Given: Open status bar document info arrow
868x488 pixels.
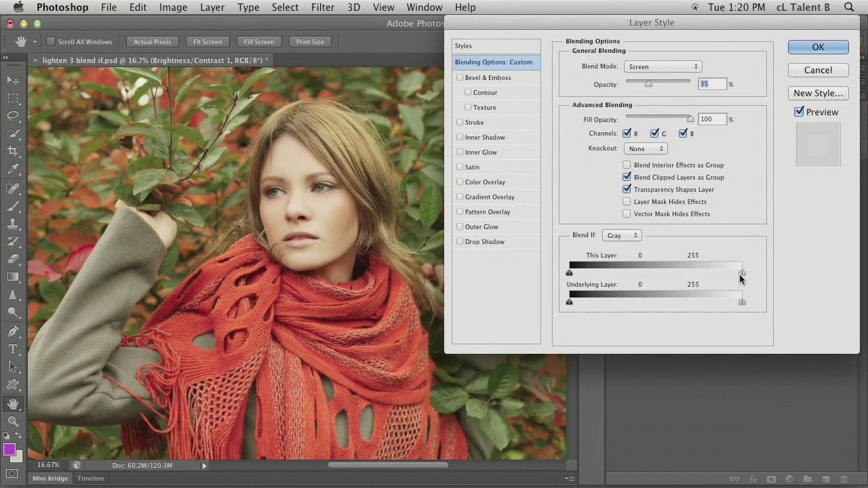Looking at the screenshot, I should tap(204, 466).
